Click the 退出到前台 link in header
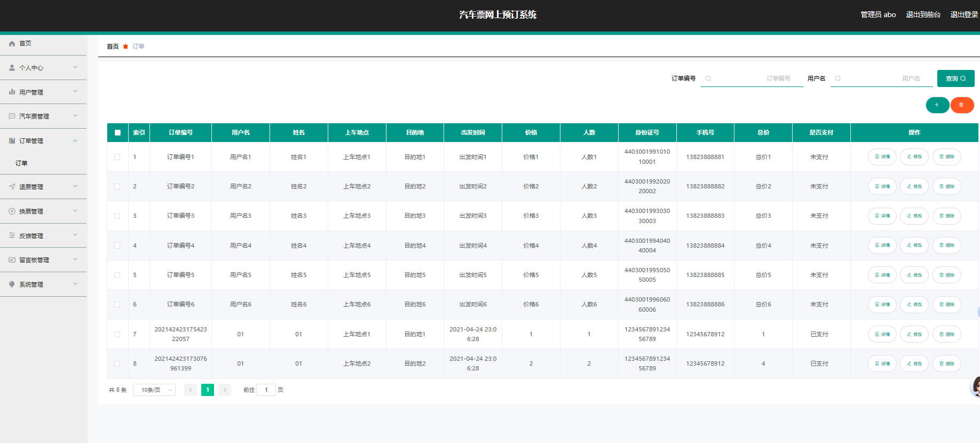Image resolution: width=980 pixels, height=443 pixels. (923, 15)
